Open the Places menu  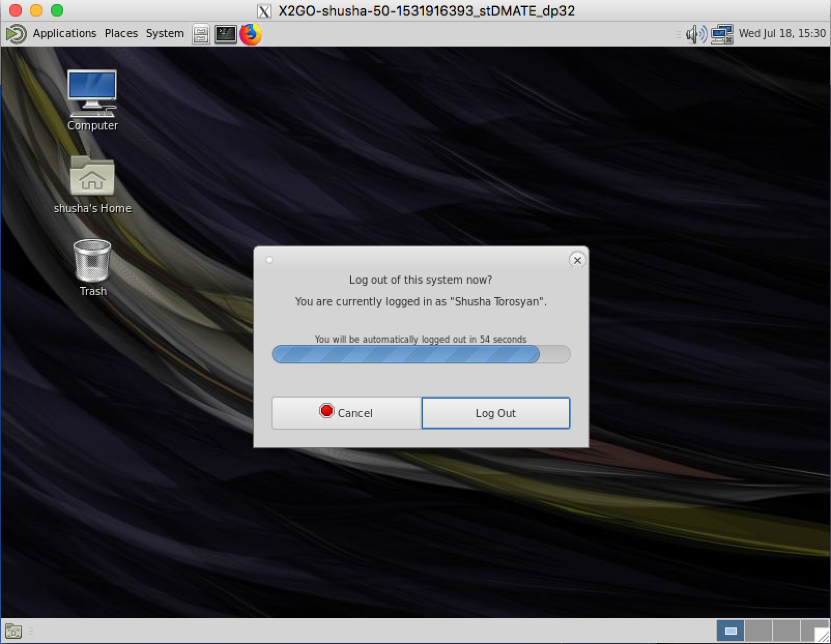pos(121,34)
